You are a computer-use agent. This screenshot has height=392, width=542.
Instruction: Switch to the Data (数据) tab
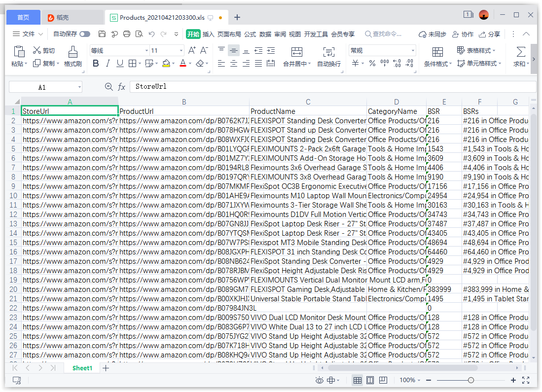265,34
